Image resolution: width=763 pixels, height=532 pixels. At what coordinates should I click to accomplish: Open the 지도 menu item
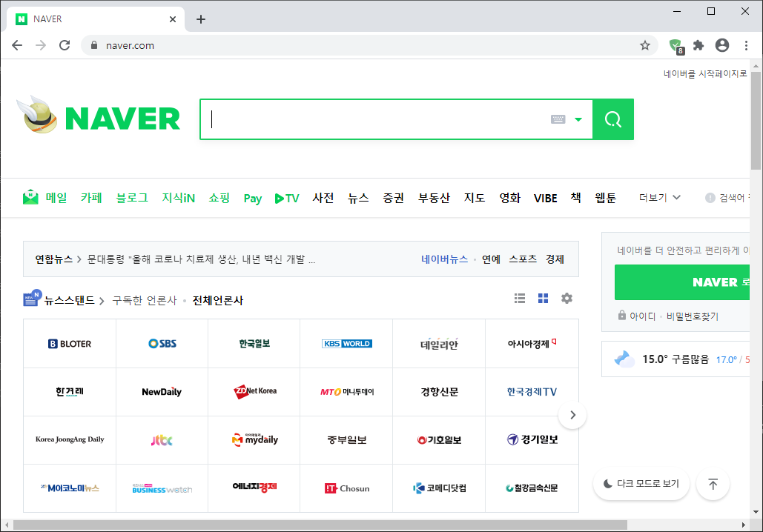coord(475,197)
